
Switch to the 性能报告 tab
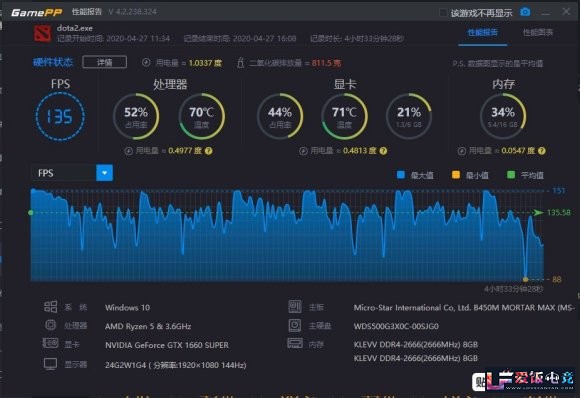click(x=482, y=33)
